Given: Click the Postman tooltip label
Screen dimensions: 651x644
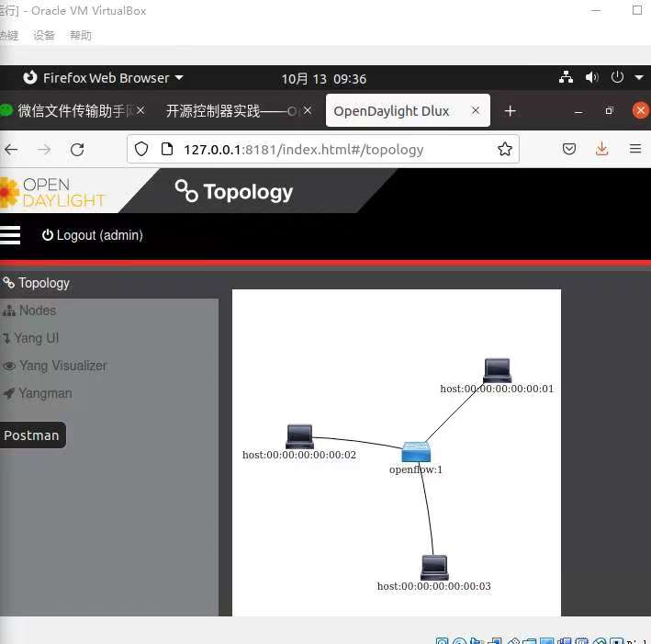Looking at the screenshot, I should [x=32, y=435].
